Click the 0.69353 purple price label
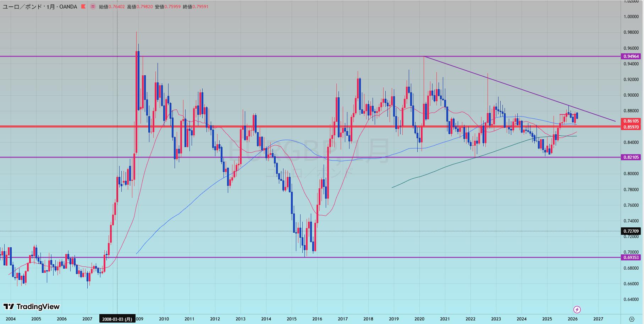 tap(631, 258)
